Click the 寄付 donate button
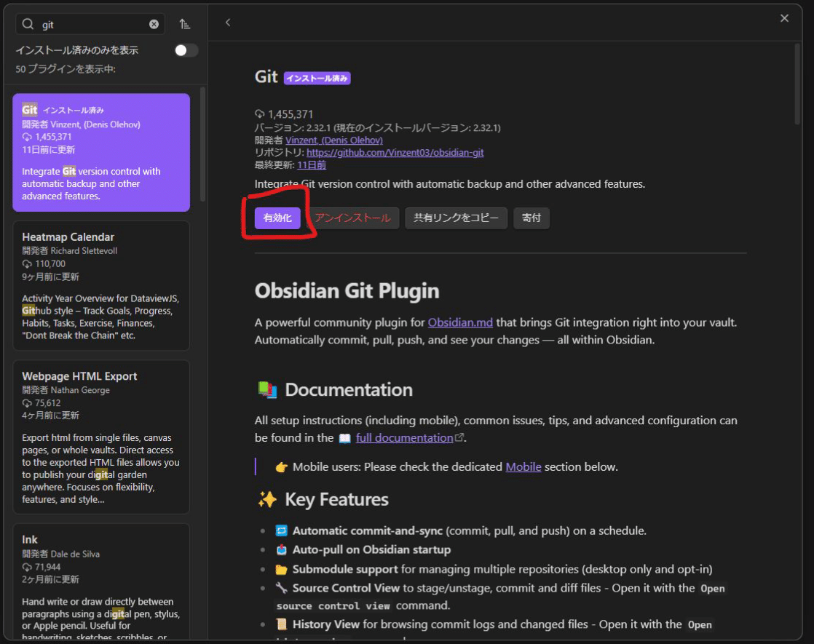This screenshot has height=644, width=814. 531,218
